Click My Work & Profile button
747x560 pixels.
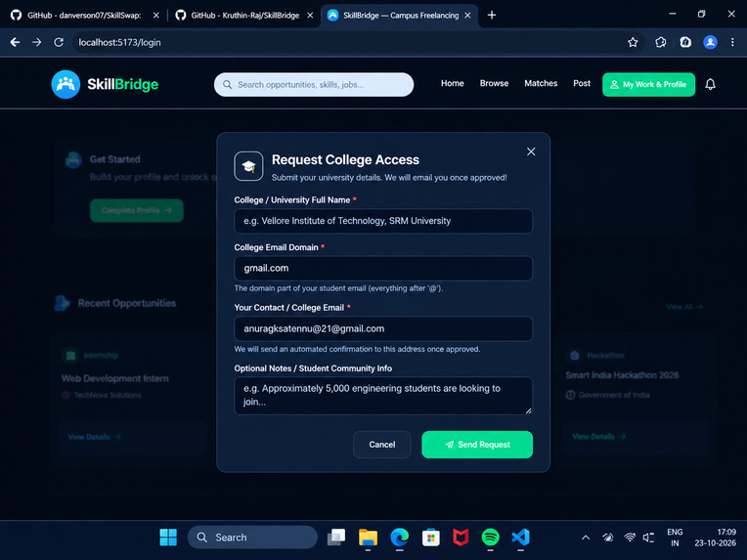coord(648,84)
